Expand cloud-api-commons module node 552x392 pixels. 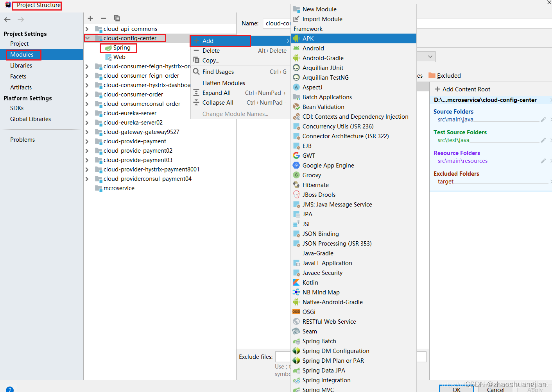pyautogui.click(x=87, y=29)
